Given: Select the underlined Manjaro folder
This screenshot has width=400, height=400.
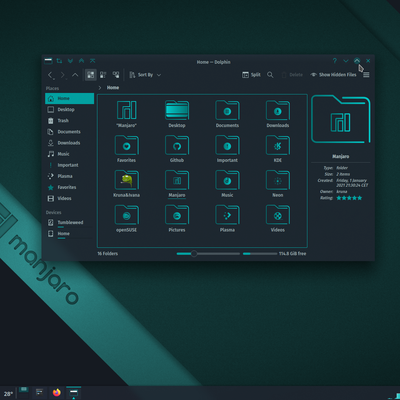Looking at the screenshot, I should point(177,180).
